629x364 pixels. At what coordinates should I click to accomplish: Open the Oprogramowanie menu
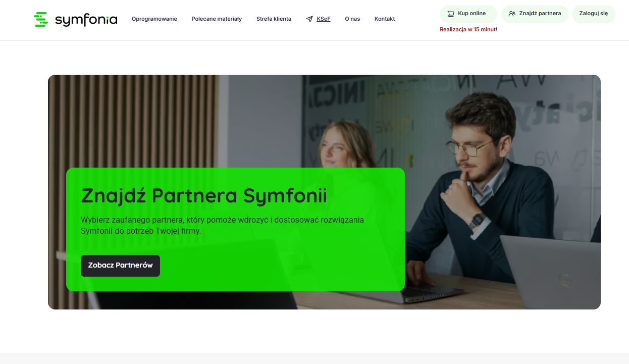click(x=154, y=19)
